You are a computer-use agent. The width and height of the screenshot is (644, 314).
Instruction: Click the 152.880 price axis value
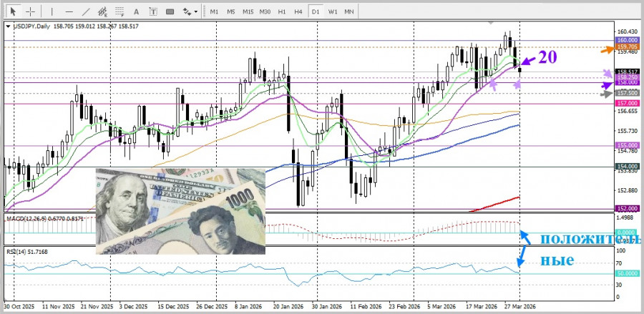(x=627, y=190)
